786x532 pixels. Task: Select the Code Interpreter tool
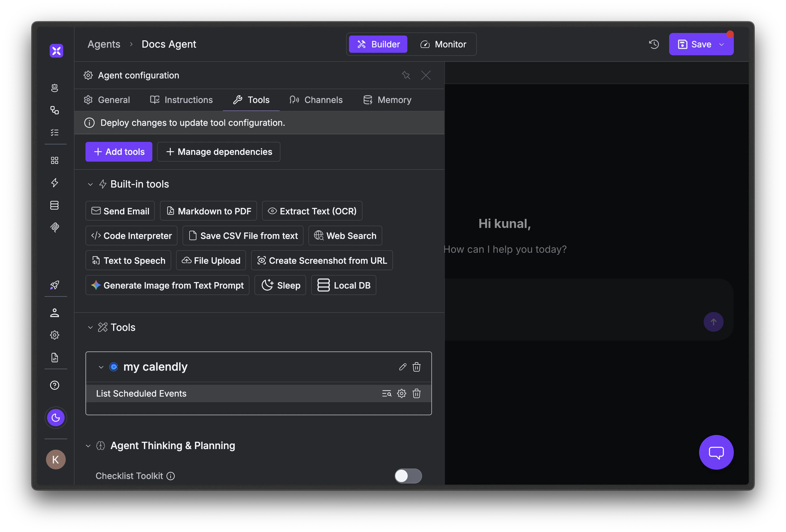coord(131,236)
